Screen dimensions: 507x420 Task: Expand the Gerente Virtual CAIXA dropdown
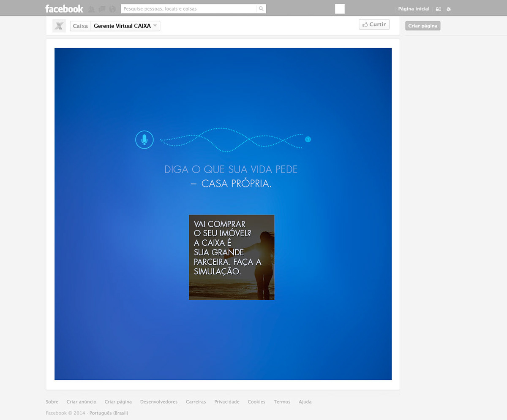125,26
